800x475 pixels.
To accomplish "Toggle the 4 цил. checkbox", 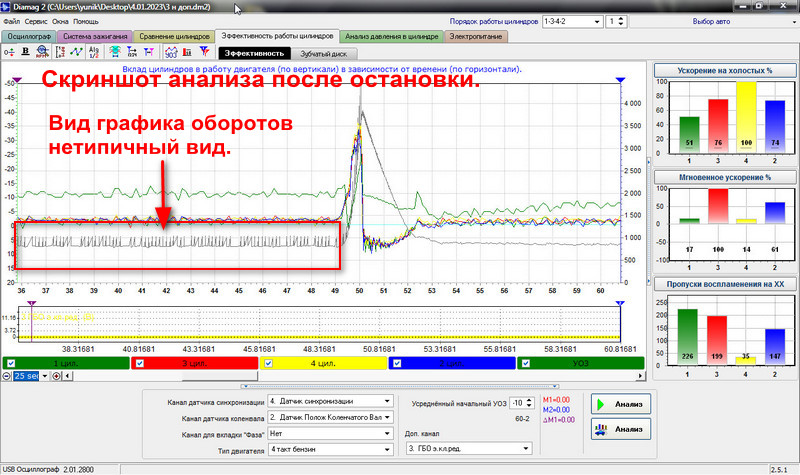I will pos(268,363).
